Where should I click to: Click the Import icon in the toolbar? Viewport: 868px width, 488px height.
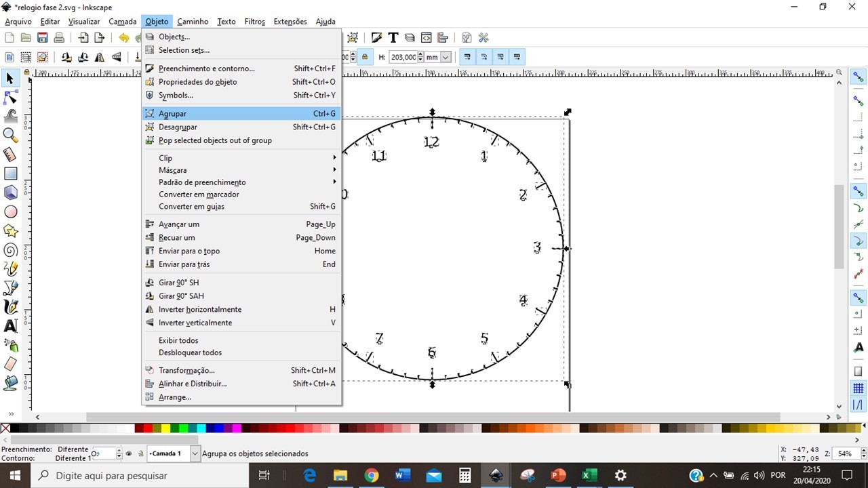83,38
